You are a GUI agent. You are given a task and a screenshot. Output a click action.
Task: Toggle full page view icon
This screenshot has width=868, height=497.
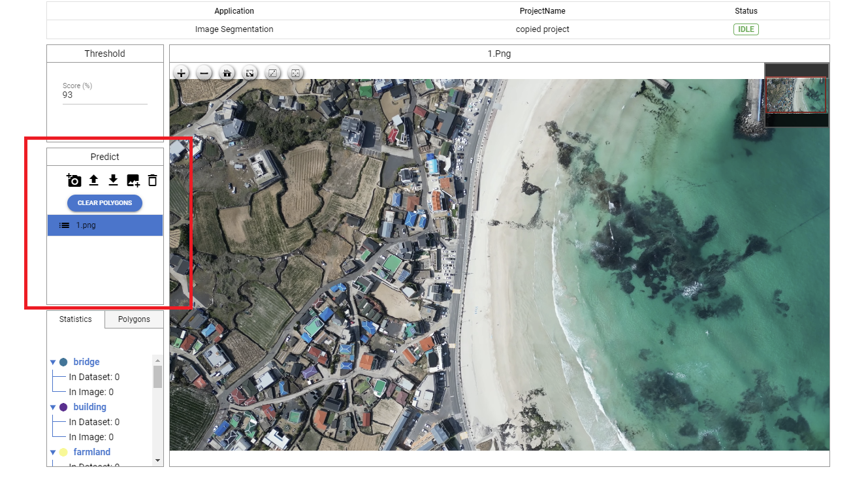click(250, 73)
